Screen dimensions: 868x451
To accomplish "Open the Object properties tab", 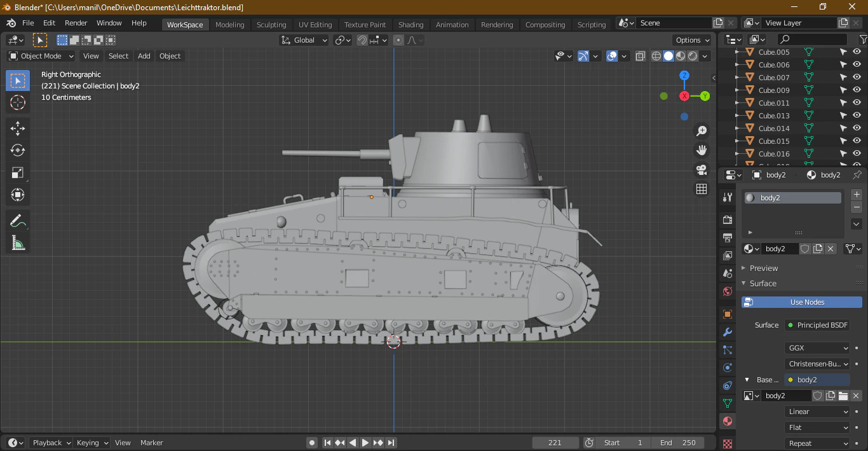I will (x=728, y=314).
